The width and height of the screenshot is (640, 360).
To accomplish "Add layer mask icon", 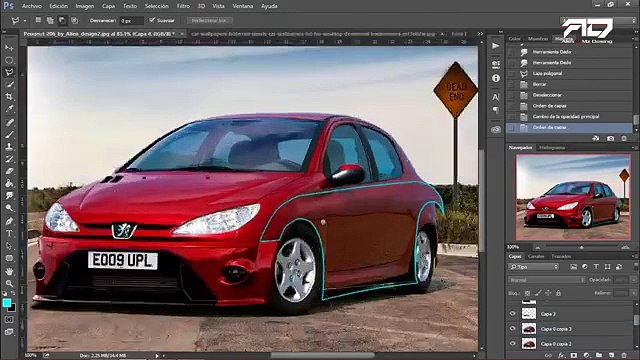I will [x=574, y=356].
